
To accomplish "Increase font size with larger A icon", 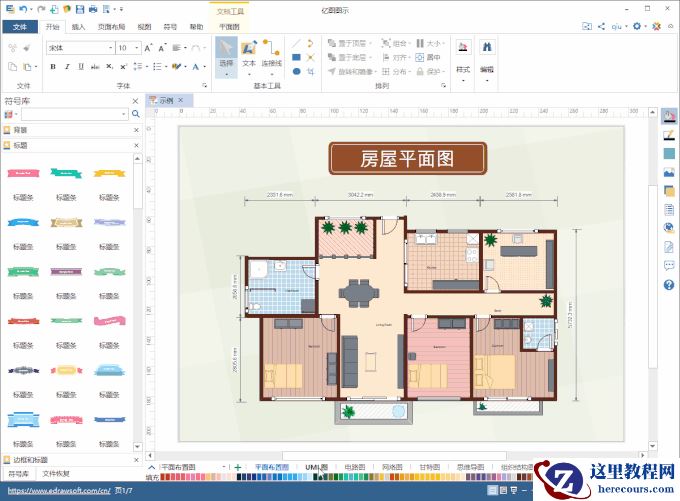I will [x=148, y=48].
